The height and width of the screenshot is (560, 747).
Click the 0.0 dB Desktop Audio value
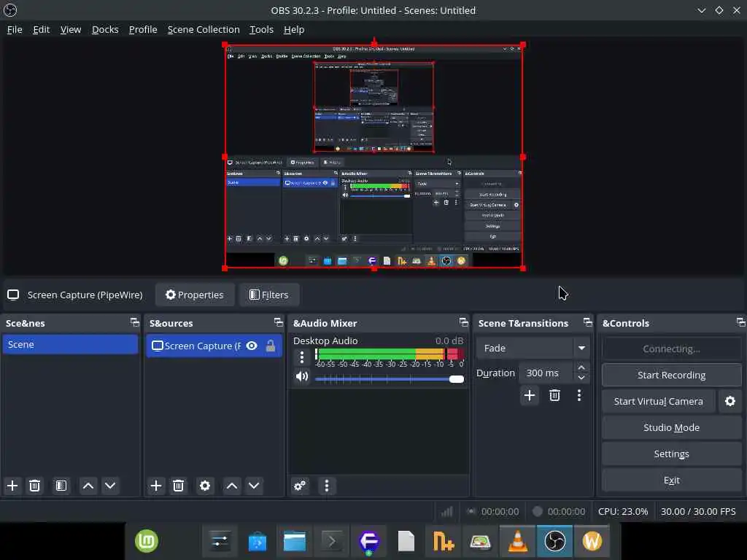coord(449,341)
